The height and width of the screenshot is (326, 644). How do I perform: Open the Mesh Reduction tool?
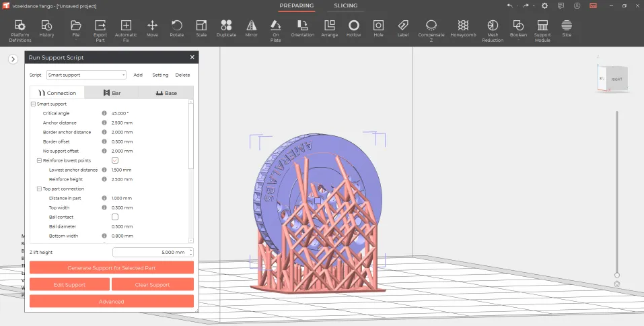tap(493, 30)
